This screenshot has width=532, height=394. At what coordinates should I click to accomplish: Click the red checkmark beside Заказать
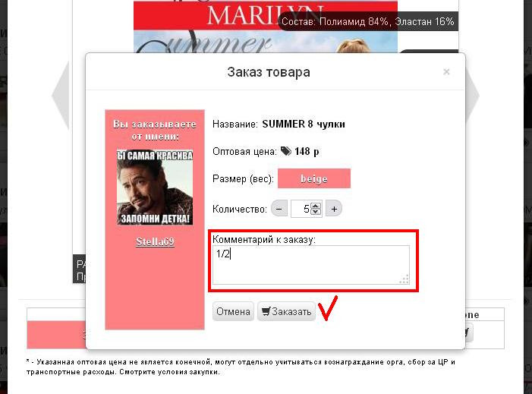pyautogui.click(x=328, y=308)
